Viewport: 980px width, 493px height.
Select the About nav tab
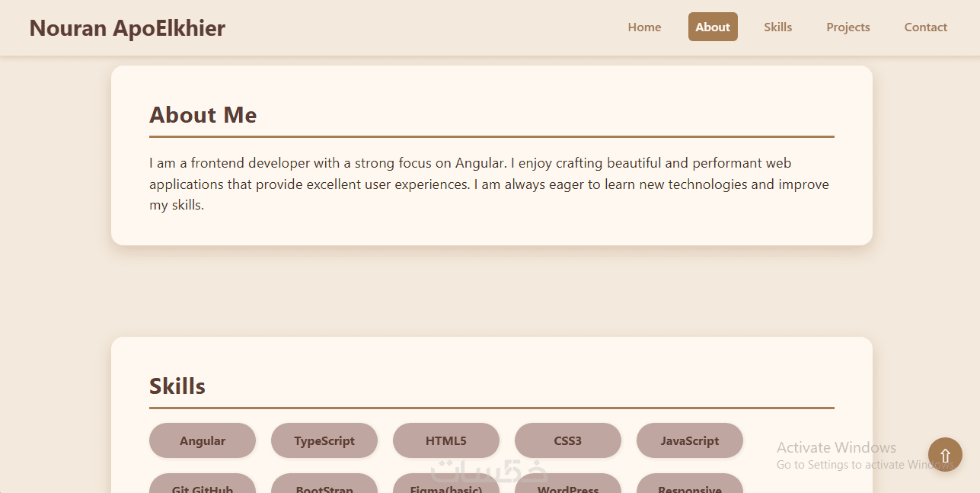tap(713, 27)
